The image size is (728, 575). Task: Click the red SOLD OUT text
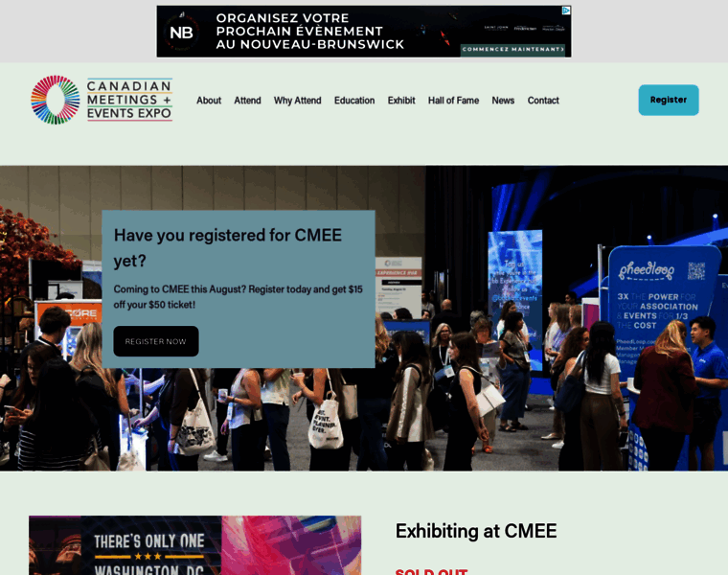[x=431, y=571]
